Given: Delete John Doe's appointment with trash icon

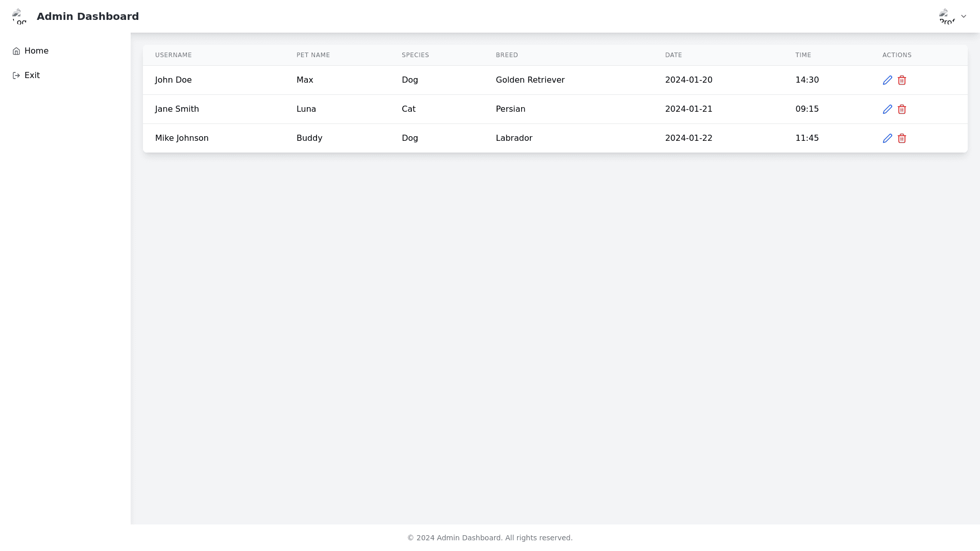Looking at the screenshot, I should [x=902, y=80].
